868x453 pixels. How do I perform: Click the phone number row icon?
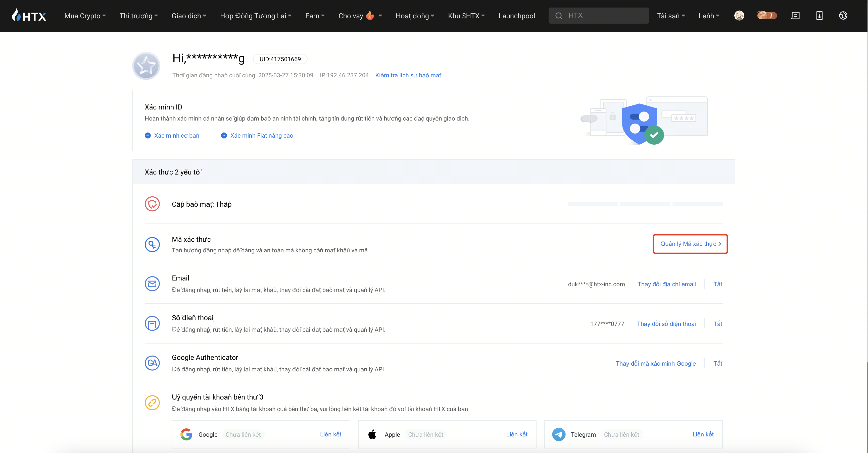pos(152,323)
